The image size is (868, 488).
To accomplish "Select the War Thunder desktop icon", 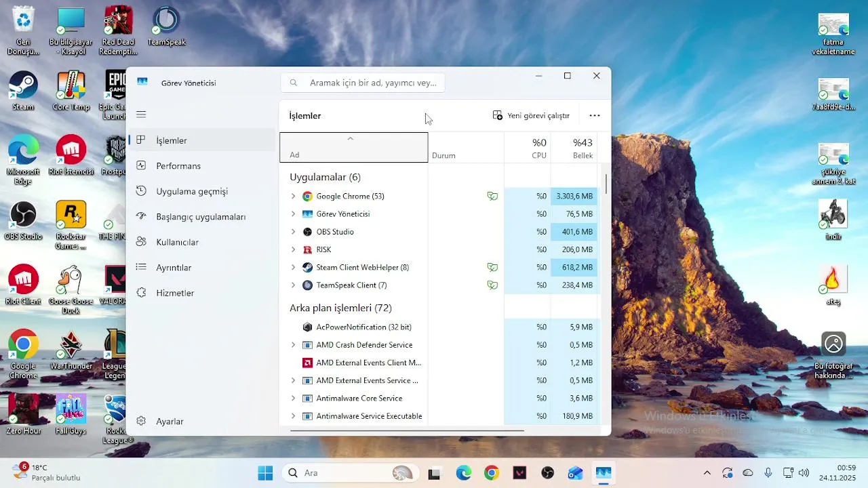I will [71, 350].
